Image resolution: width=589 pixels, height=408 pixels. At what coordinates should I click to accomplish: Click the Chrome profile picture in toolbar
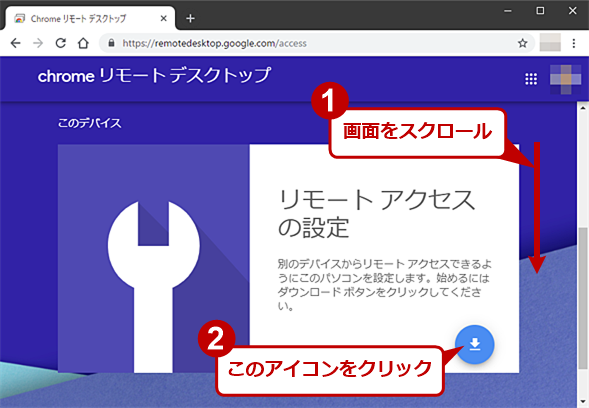[550, 42]
